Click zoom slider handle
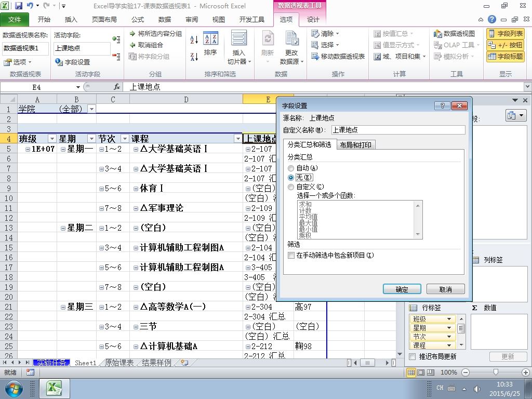 (x=496, y=373)
